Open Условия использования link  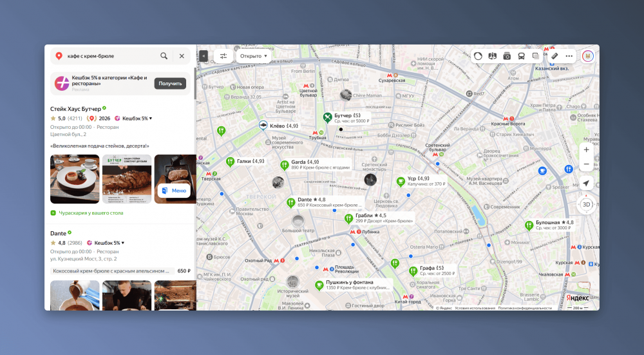pyautogui.click(x=475, y=308)
